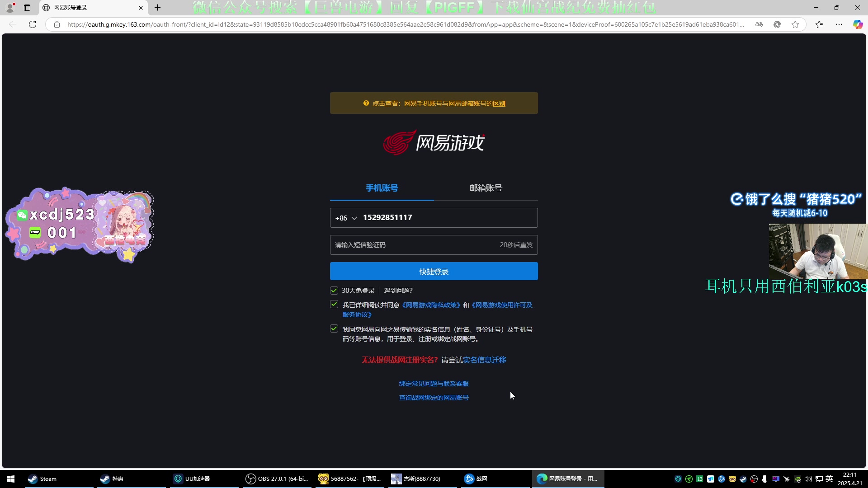868x488 pixels.
Task: Click the 20秒后重发 resend countdown
Action: [x=516, y=245]
